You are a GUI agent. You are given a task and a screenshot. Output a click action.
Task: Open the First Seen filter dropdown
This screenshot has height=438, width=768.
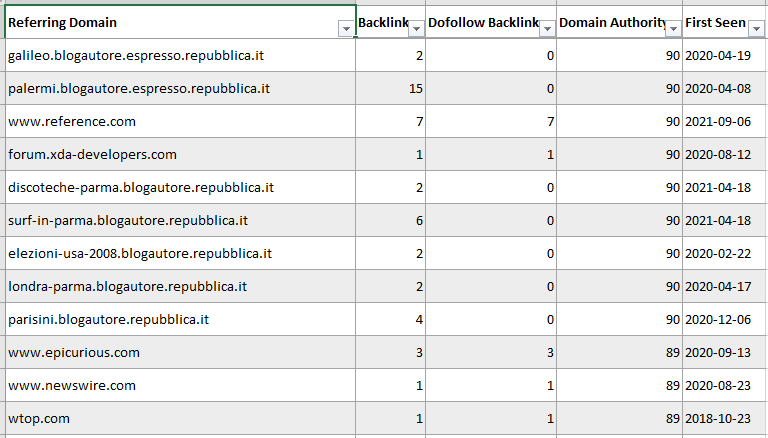[x=756, y=30]
